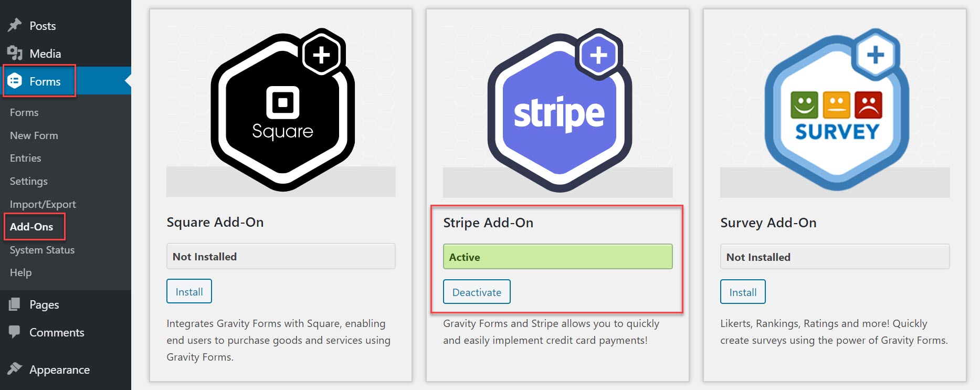Open Forms Settings submenu item
980x390 pixels.
coord(29,181)
